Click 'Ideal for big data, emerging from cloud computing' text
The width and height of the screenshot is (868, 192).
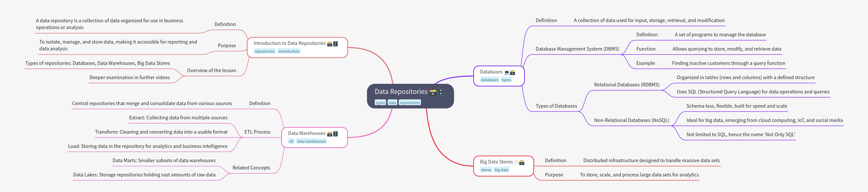click(x=764, y=120)
